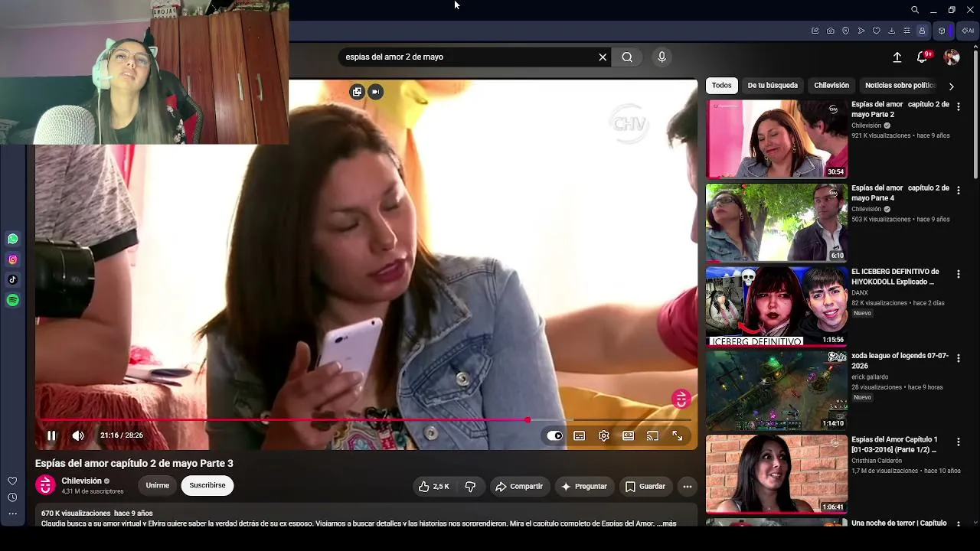Viewport: 980px width, 551px height.
Task: Open more actions menu beside Guardar
Action: 688,487
